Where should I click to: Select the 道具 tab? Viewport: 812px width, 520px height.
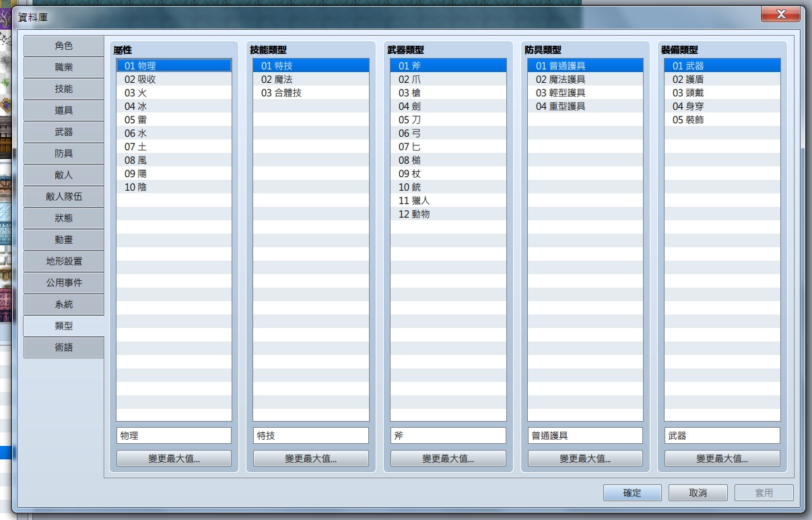(64, 110)
